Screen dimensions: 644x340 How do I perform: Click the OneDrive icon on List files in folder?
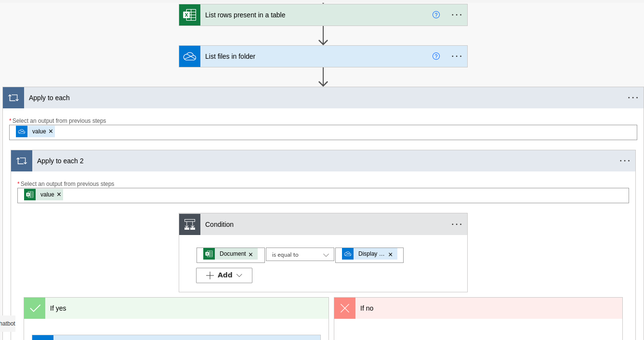[189, 56]
